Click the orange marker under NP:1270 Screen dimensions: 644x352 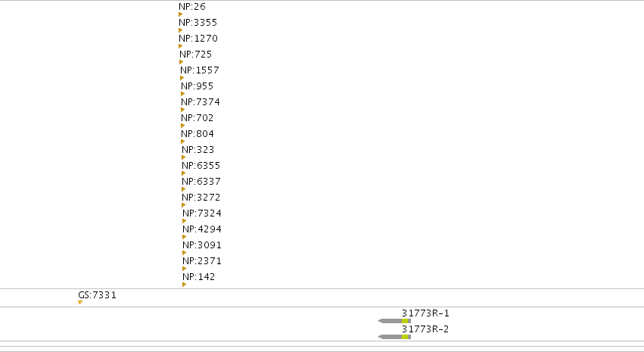(x=180, y=46)
